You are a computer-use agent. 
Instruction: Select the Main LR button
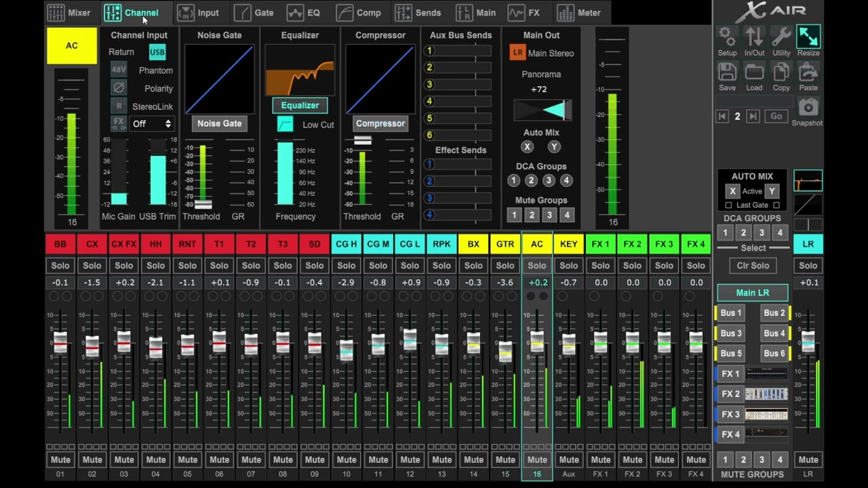coord(753,293)
